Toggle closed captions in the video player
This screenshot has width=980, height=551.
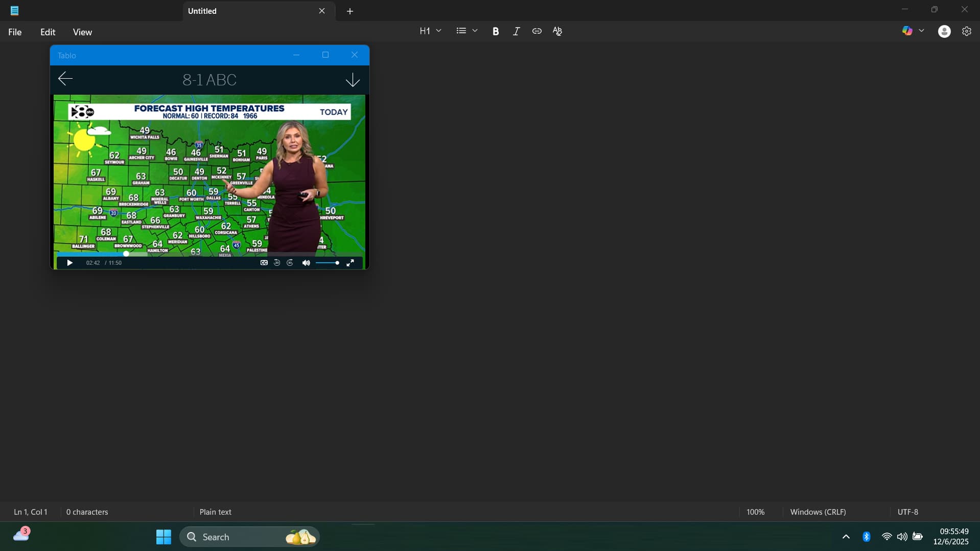[x=264, y=263]
